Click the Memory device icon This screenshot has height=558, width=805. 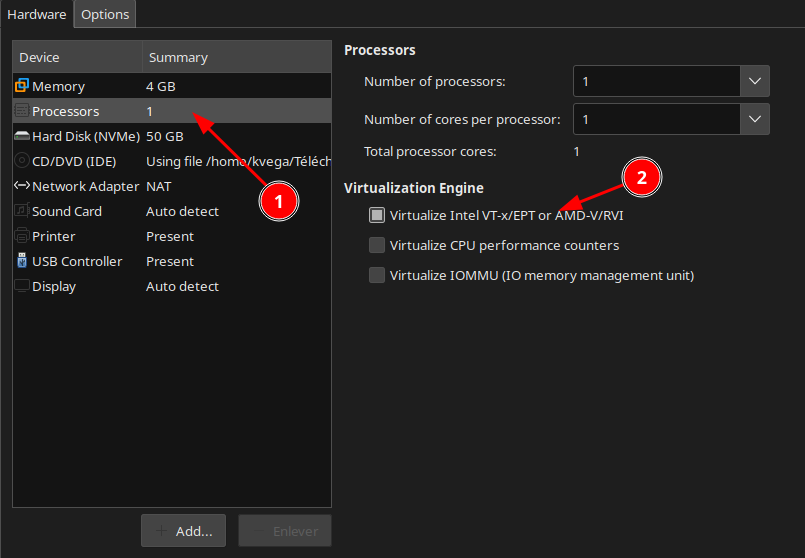coord(22,86)
